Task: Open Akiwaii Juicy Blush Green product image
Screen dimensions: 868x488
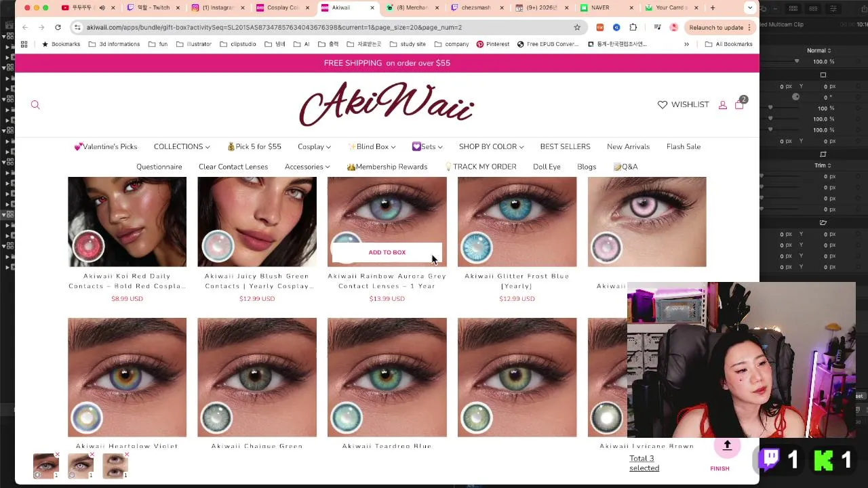Action: coord(257,222)
